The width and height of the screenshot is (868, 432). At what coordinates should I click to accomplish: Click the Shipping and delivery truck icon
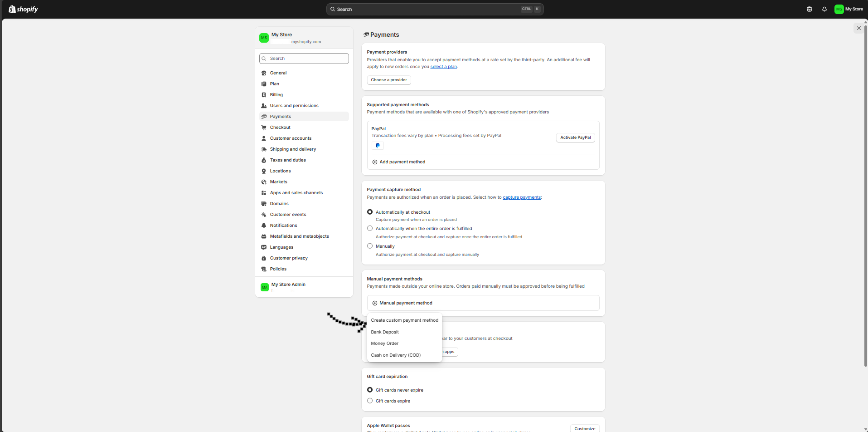[264, 149]
